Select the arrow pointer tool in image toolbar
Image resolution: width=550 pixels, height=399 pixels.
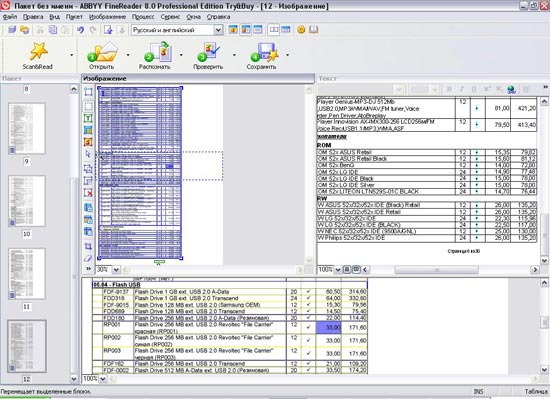click(88, 154)
